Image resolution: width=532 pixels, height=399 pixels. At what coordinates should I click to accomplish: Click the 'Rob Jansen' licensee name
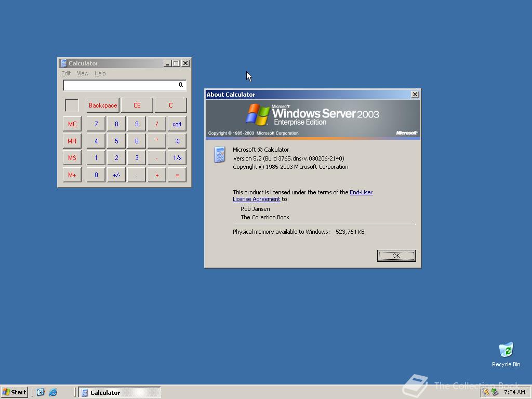[255, 209]
